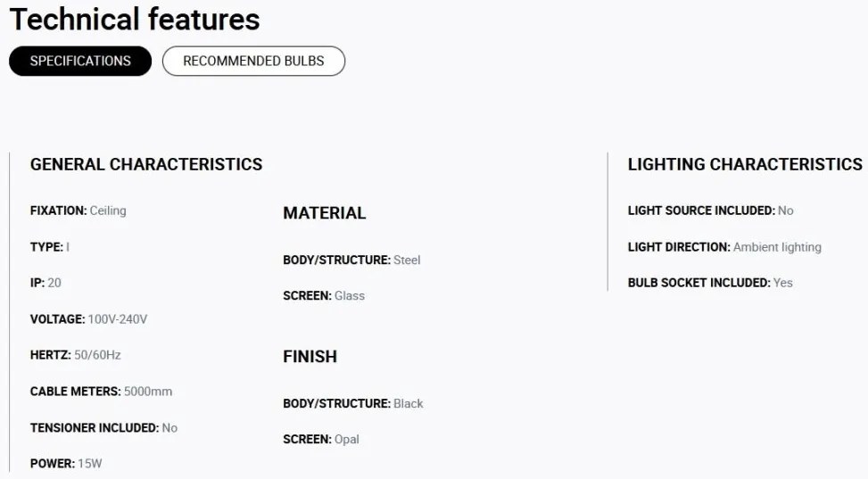Click the finish BODY/STRUCTURE Black entry
Screen dimensions: 868x479
[353, 404]
